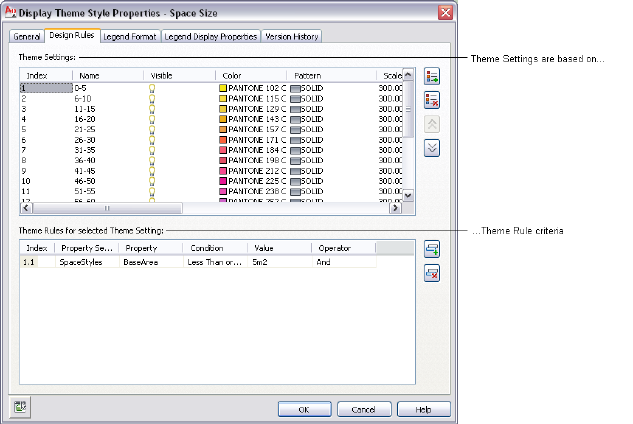
Task: Click the PANTONE 171 C color swatch
Action: [223, 140]
